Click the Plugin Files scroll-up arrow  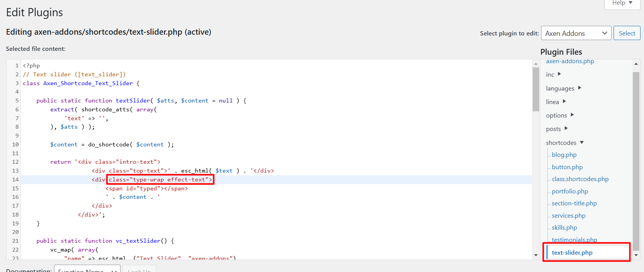point(636,64)
